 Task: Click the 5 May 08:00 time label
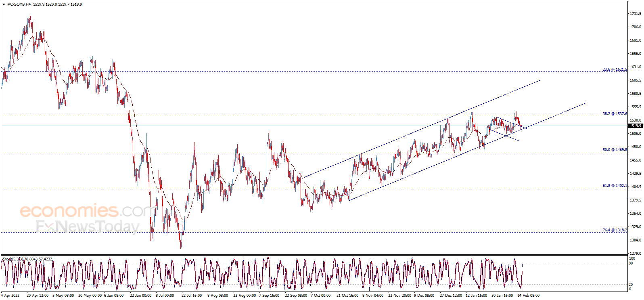point(63,295)
